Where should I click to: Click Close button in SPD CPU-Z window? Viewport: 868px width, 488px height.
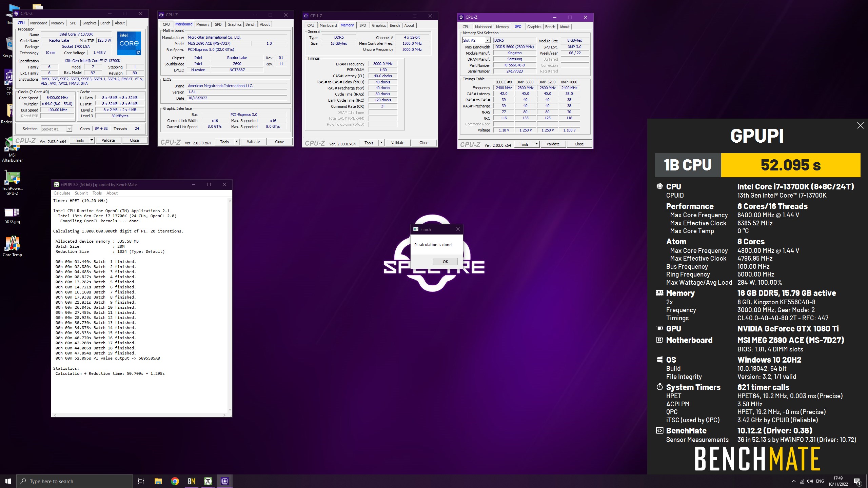(x=579, y=144)
